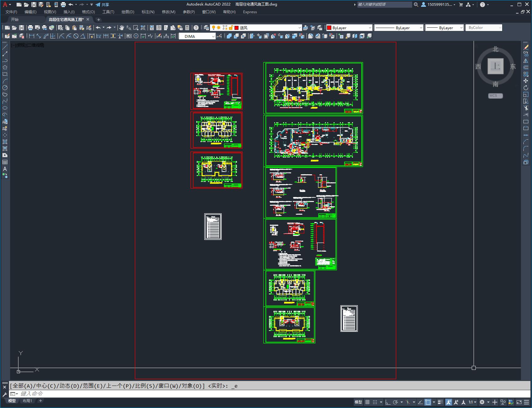Open the Autodesk App Store cart icon
532x408 pixels.
(x=461, y=5)
